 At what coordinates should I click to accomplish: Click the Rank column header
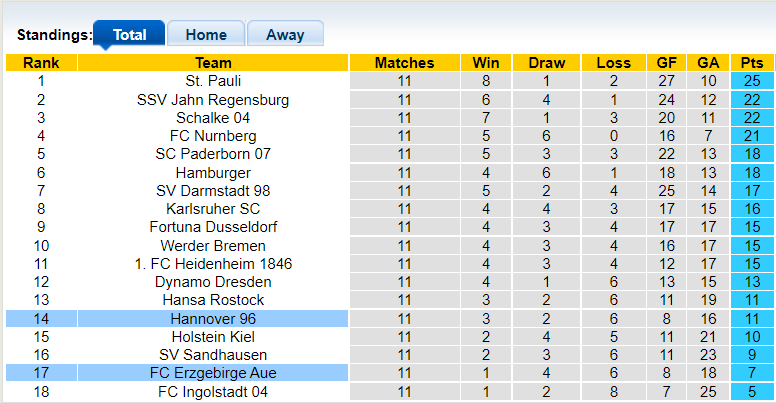tap(41, 63)
